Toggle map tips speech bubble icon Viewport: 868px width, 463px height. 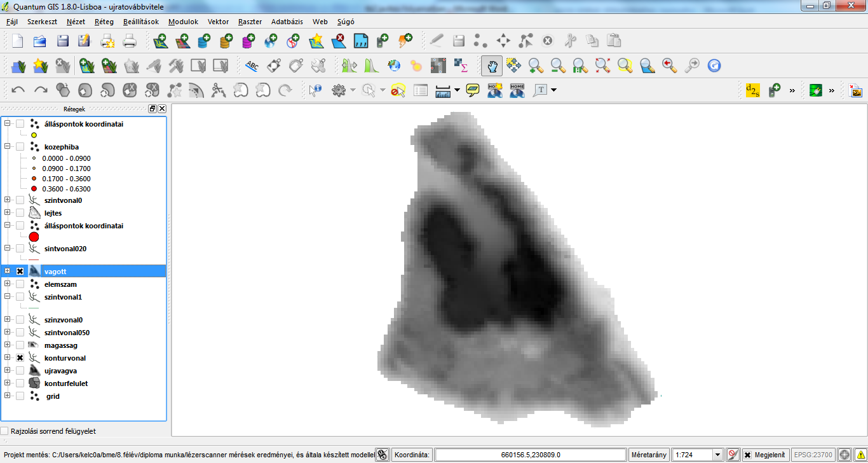coord(472,90)
